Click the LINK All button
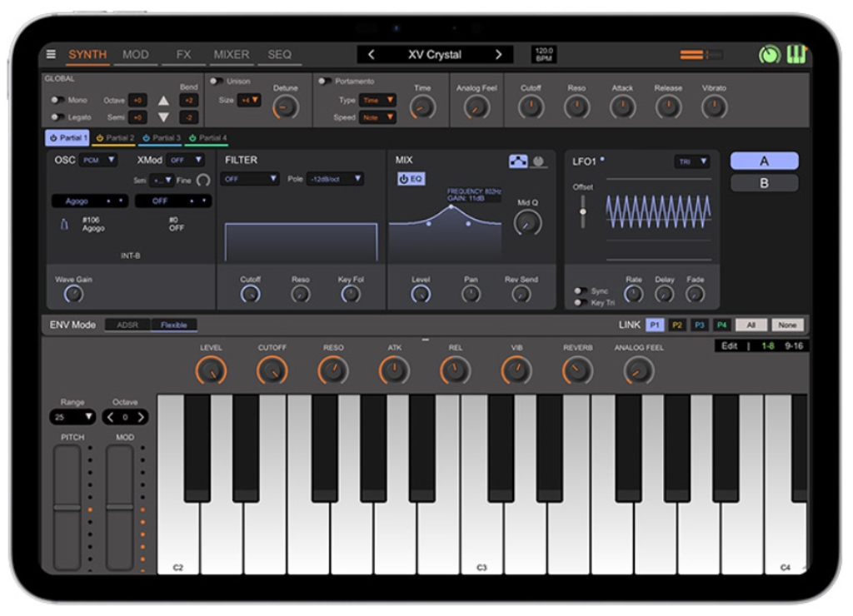The image size is (853, 616). click(751, 325)
